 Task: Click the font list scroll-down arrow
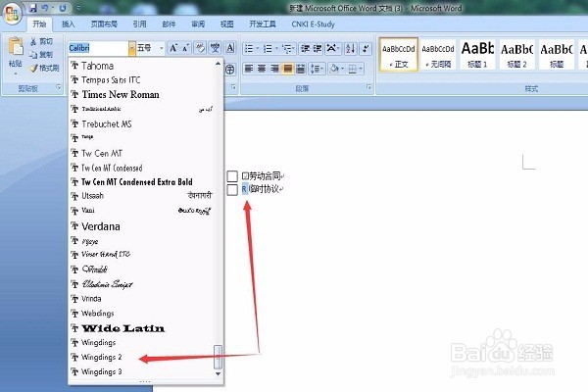[218, 374]
